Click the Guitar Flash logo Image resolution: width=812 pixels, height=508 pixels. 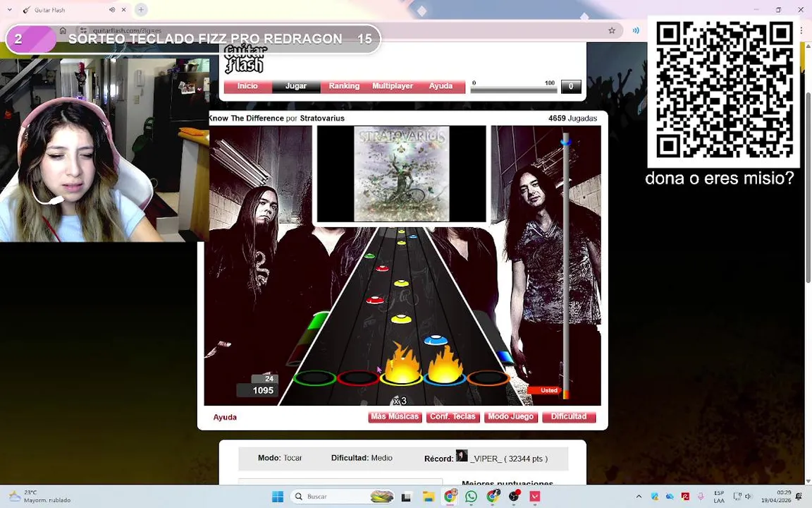point(245,59)
